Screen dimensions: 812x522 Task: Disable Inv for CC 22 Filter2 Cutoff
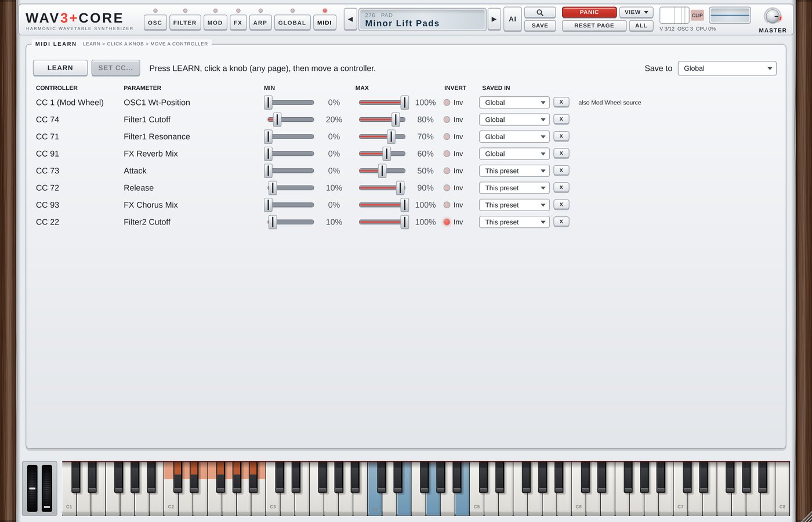point(453,222)
